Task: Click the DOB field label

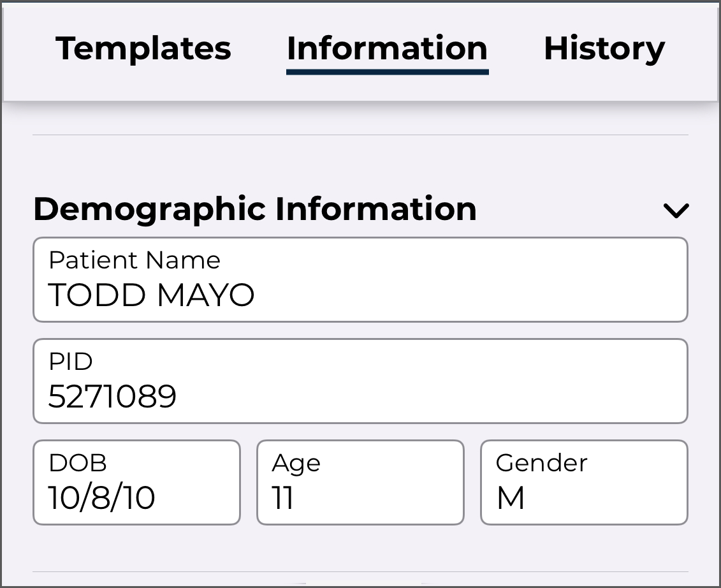Action: [78, 462]
